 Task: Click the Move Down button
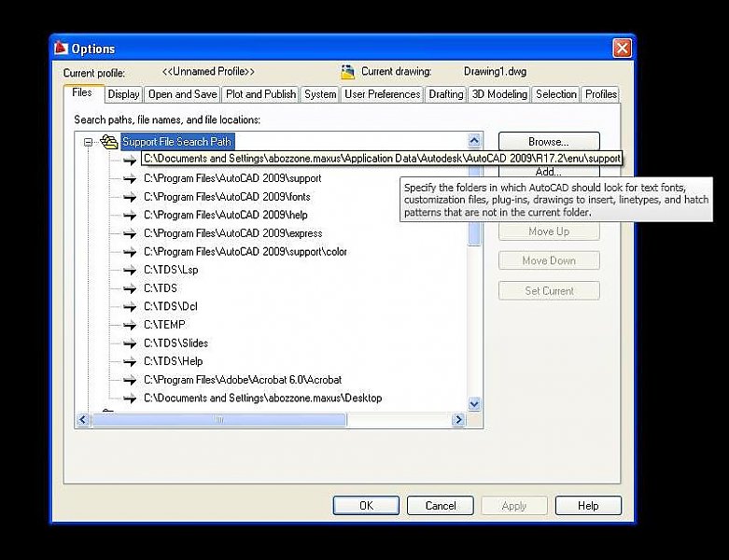[x=549, y=260]
